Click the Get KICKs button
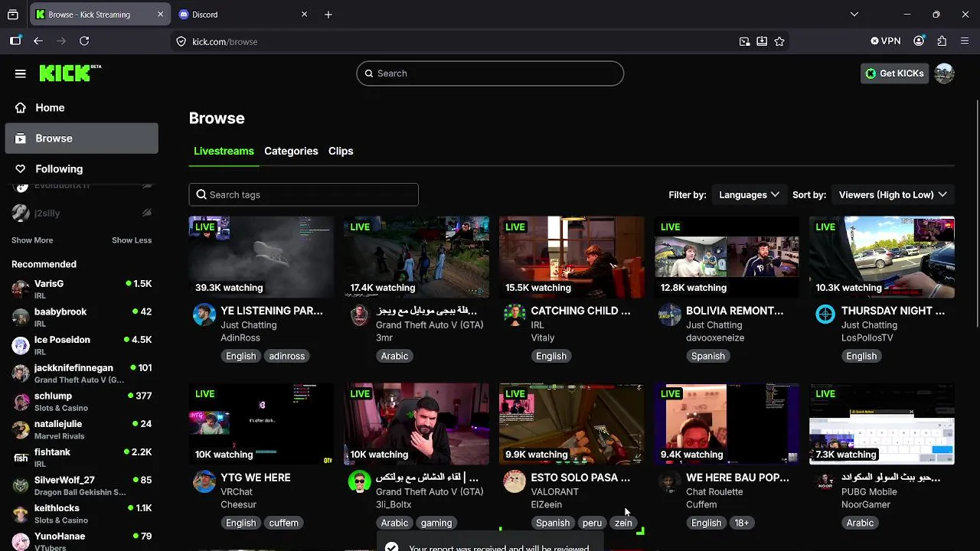This screenshot has width=980, height=551. [x=894, y=73]
